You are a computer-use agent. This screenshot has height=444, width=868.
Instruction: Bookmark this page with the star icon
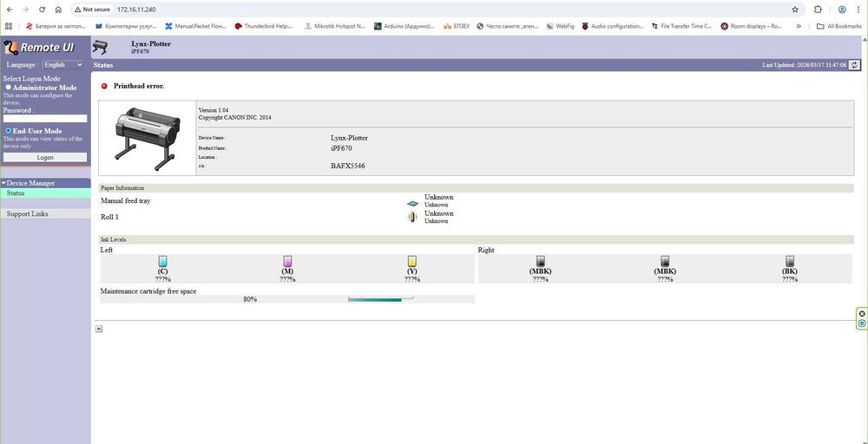pos(795,10)
